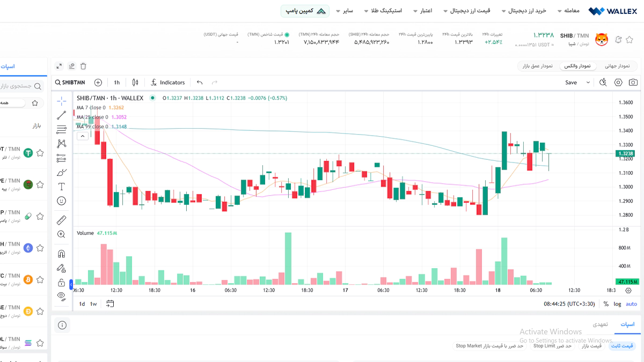Click the candlestick chart style icon
Screen dimensions: 644x362
coord(135,82)
